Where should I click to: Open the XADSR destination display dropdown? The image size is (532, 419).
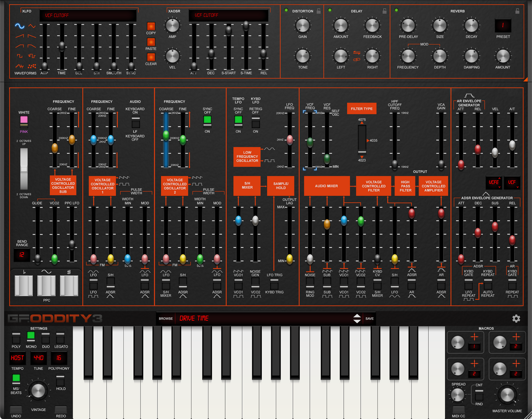tap(228, 15)
